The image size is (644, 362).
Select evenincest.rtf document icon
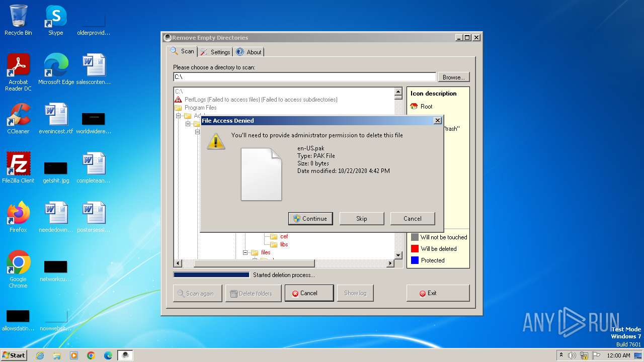56,119
